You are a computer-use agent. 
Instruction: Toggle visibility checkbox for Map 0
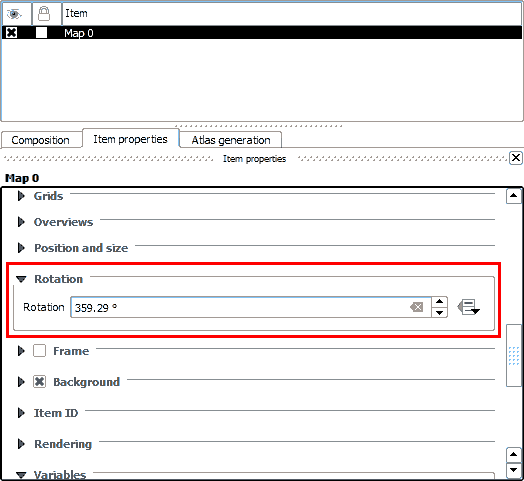12,33
